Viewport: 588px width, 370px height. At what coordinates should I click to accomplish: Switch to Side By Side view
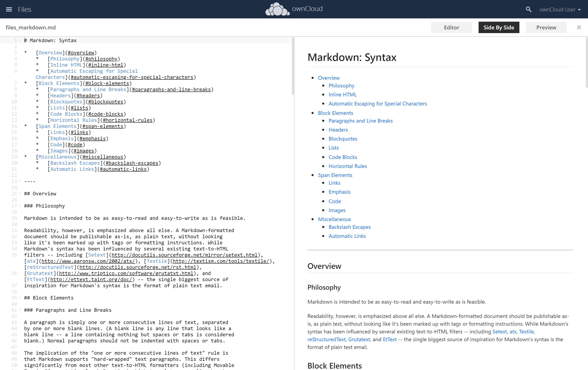(499, 27)
